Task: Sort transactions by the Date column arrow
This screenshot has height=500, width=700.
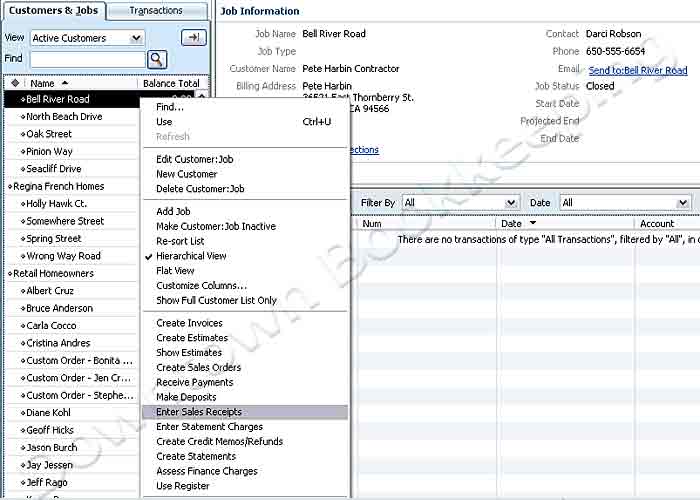Action: tap(533, 223)
